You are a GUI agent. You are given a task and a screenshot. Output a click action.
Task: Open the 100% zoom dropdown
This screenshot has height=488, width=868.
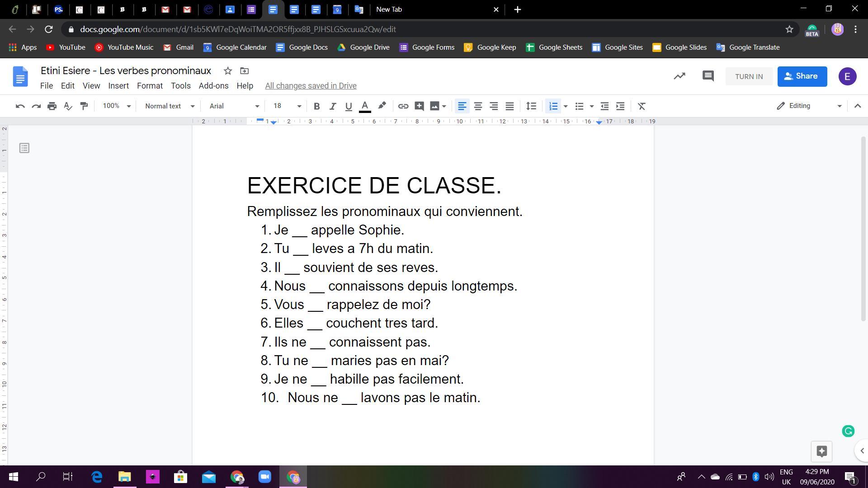(116, 106)
